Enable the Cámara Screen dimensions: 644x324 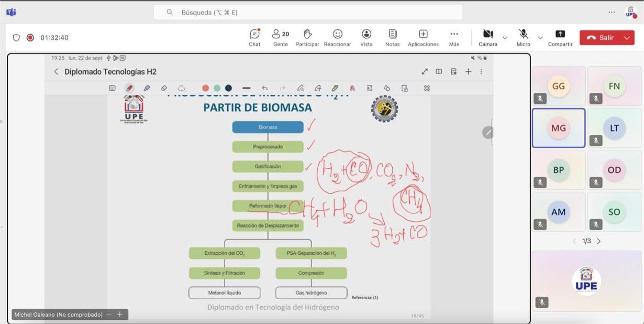pos(487,37)
